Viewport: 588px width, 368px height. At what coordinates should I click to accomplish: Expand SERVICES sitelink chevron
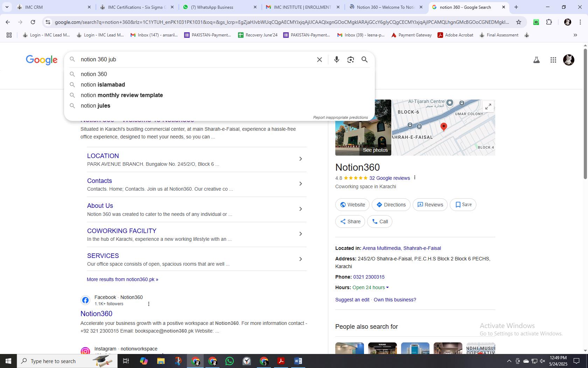300,259
